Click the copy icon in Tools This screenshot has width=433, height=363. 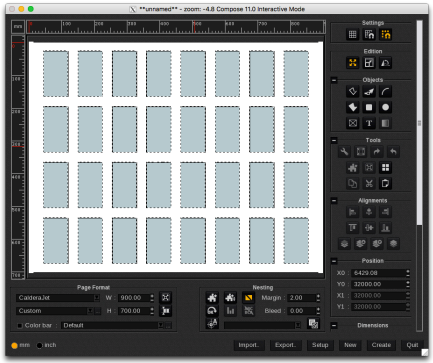[352, 184]
